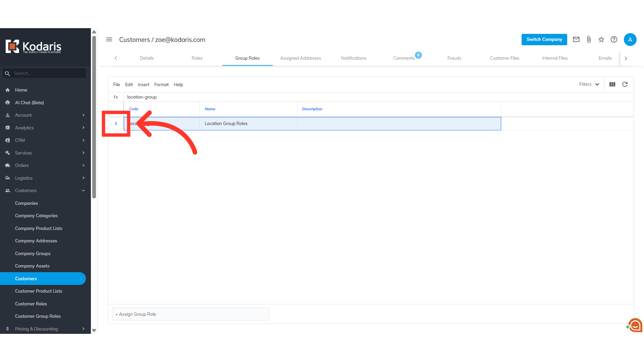Open the chat support bubble icon
644x362 pixels.
pyautogui.click(x=635, y=325)
